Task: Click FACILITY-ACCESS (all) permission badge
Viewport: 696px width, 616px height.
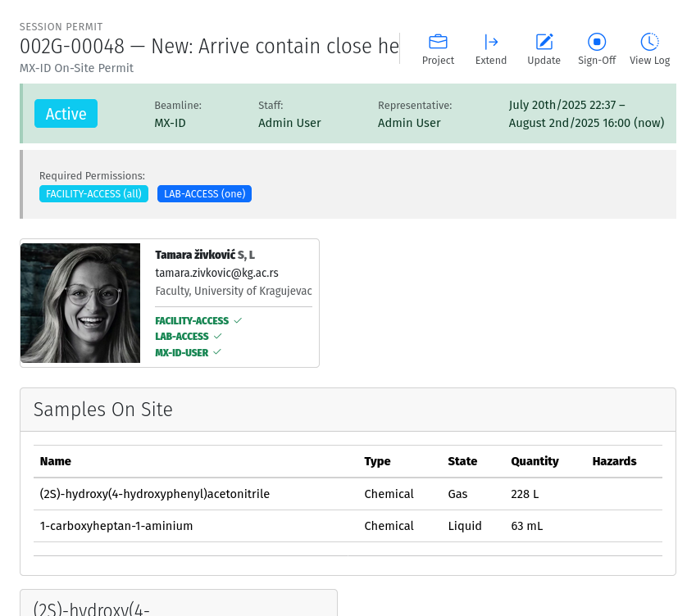Action: [93, 194]
